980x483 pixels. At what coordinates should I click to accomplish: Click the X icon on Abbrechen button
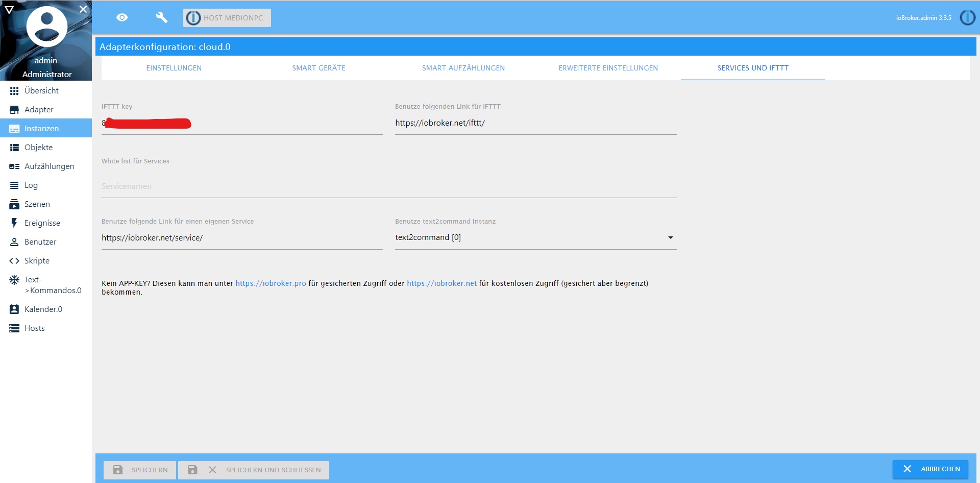tap(907, 469)
